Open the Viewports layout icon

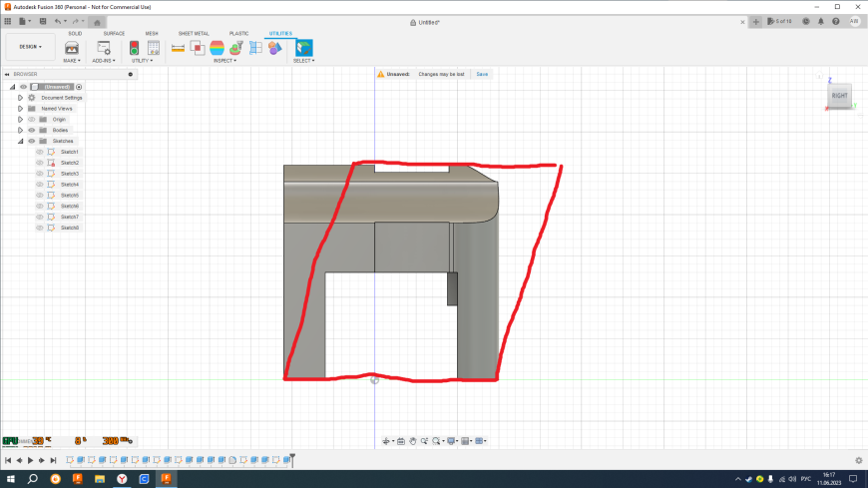479,441
